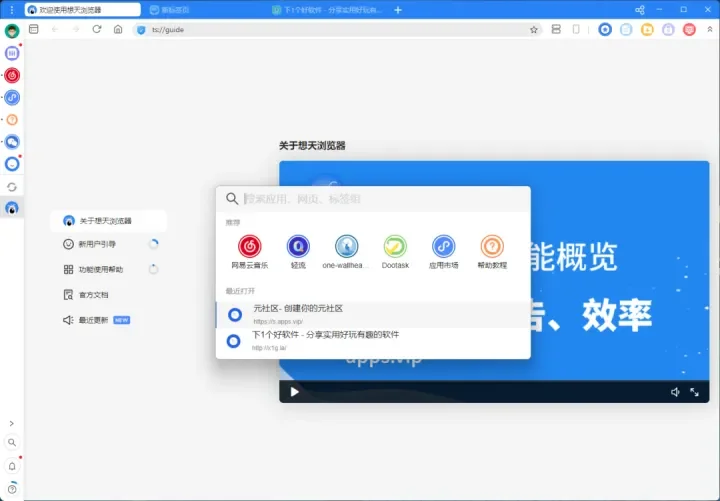Open recent item 下1个好软件
This screenshot has width=720, height=501.
click(373, 341)
